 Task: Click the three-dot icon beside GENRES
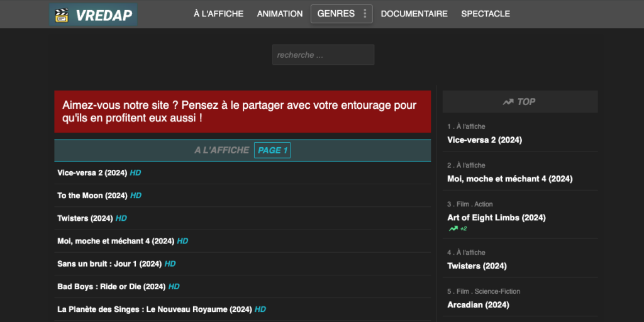pos(365,14)
